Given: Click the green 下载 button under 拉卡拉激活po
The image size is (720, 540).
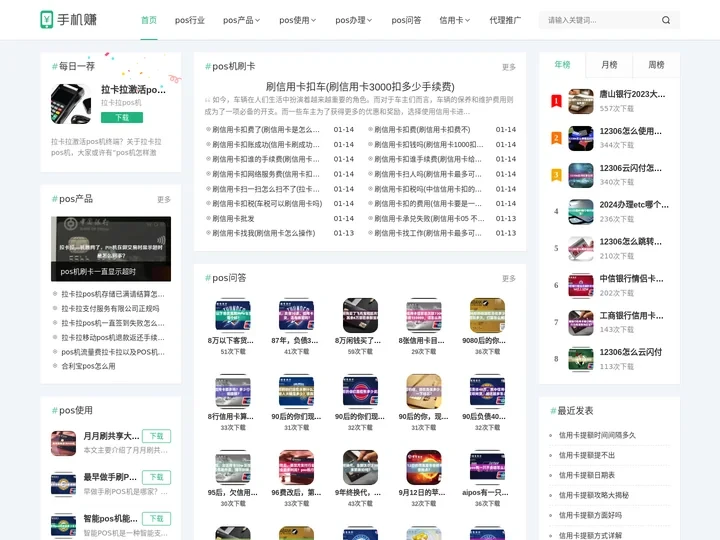Looking at the screenshot, I should pos(122,118).
